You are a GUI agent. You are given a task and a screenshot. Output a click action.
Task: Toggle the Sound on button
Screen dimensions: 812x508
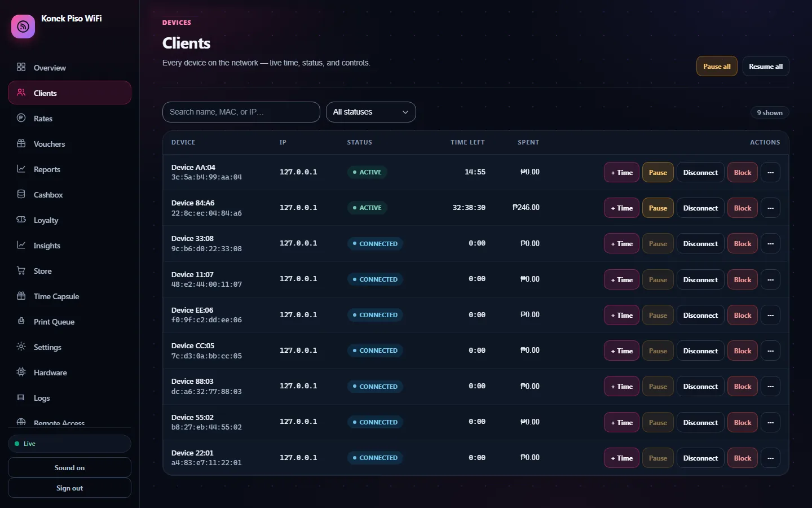69,467
